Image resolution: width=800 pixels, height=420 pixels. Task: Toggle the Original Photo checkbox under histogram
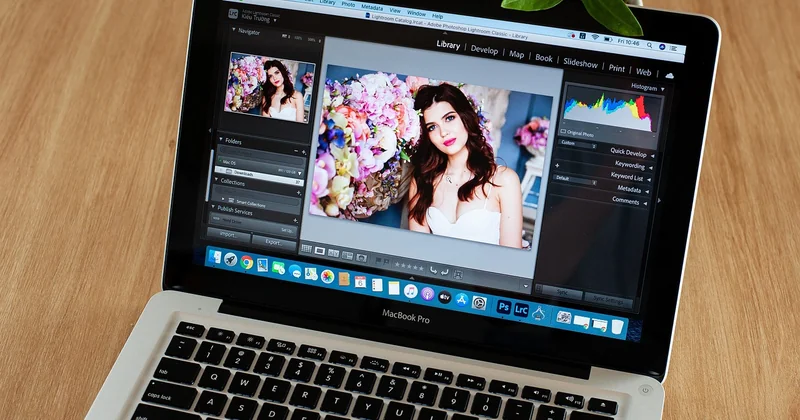tap(563, 131)
